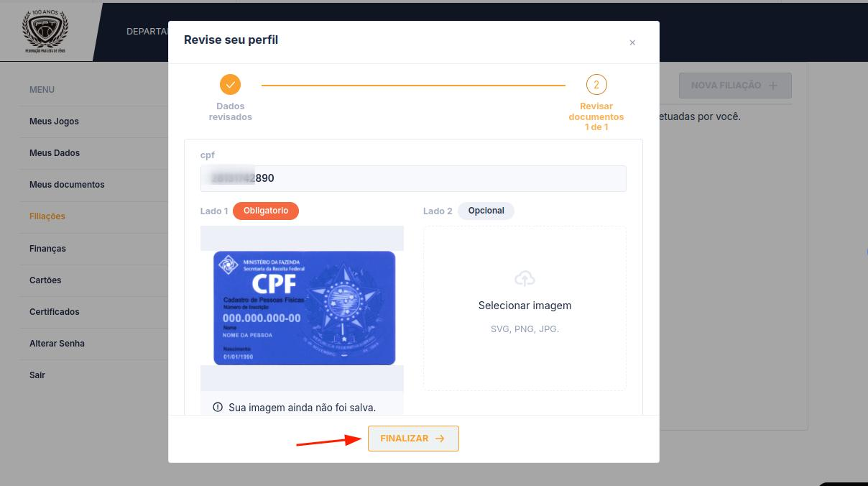Screen dimensions: 868x486
Task: Click the FINALIZAR button
Action: point(413,439)
